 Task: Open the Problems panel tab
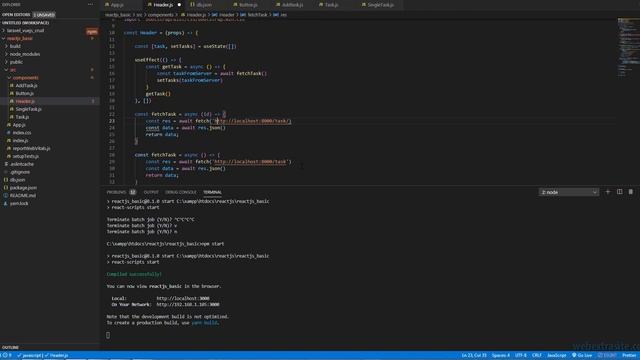pyautogui.click(x=116, y=192)
